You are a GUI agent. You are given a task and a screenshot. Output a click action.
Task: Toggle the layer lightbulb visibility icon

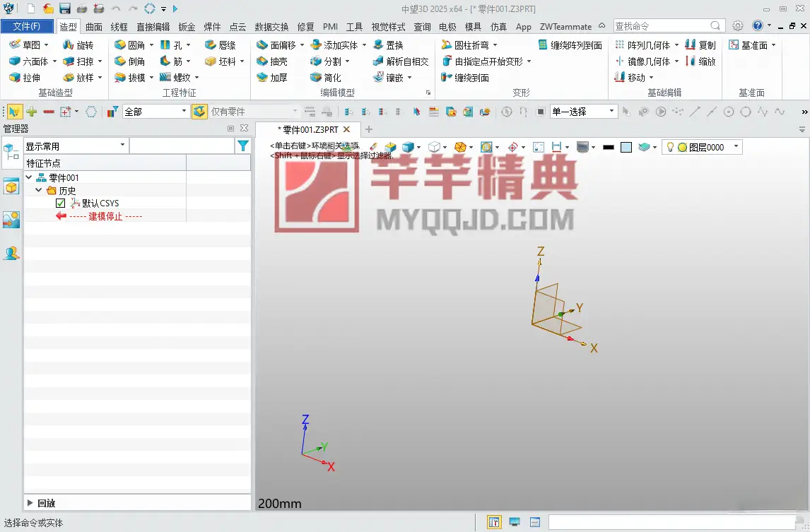[x=670, y=147]
